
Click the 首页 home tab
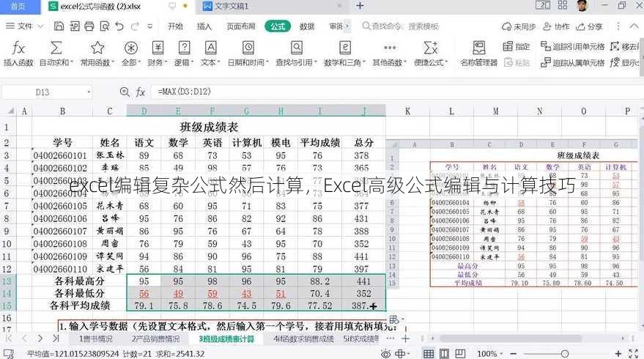pos(18,7)
